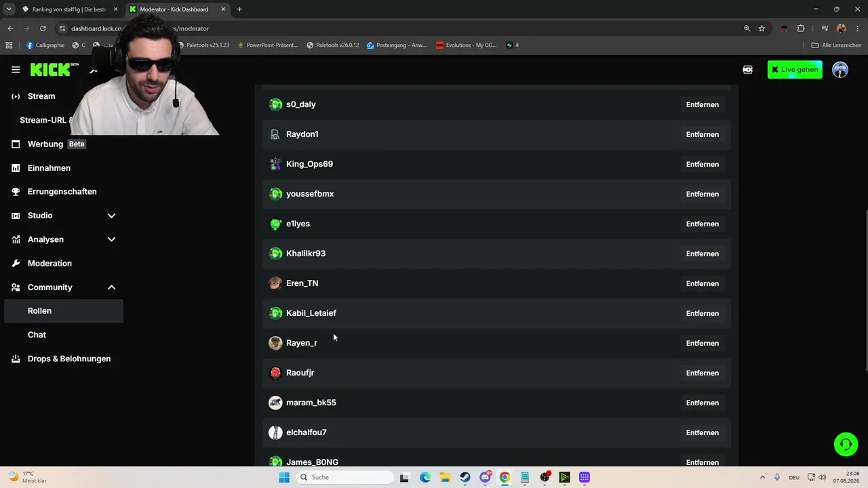
Task: Open Steam from the taskbar
Action: [x=465, y=477]
